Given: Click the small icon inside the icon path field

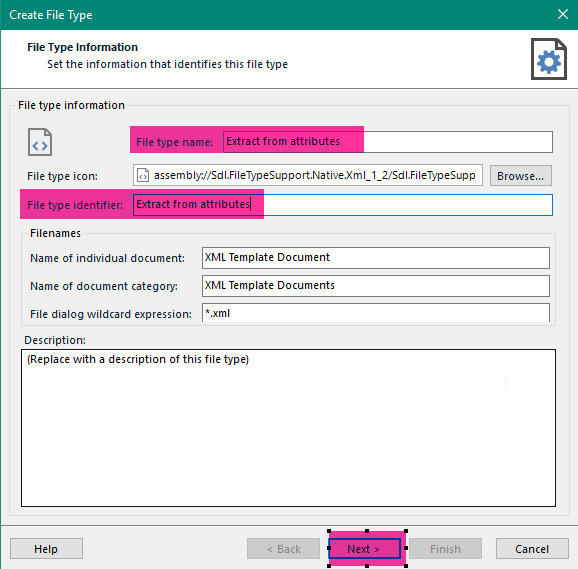Looking at the screenshot, I should 143,175.
